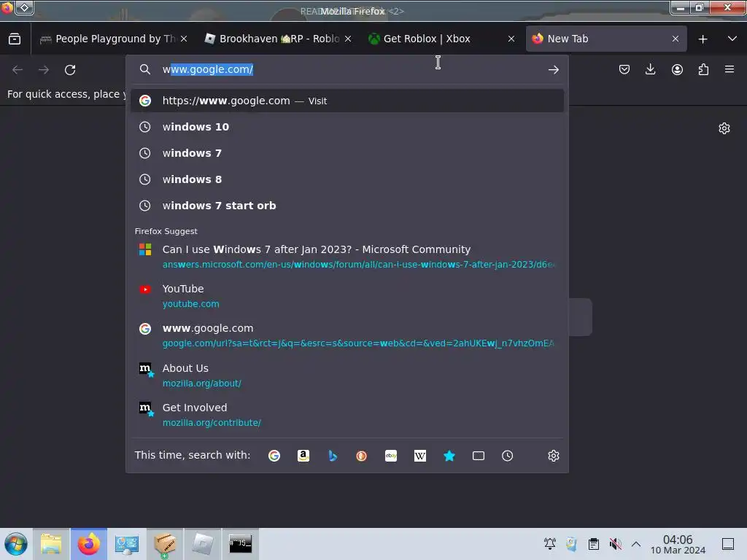747x560 pixels.
Task: Close the Brookhaven RP tab
Action: click(348, 39)
